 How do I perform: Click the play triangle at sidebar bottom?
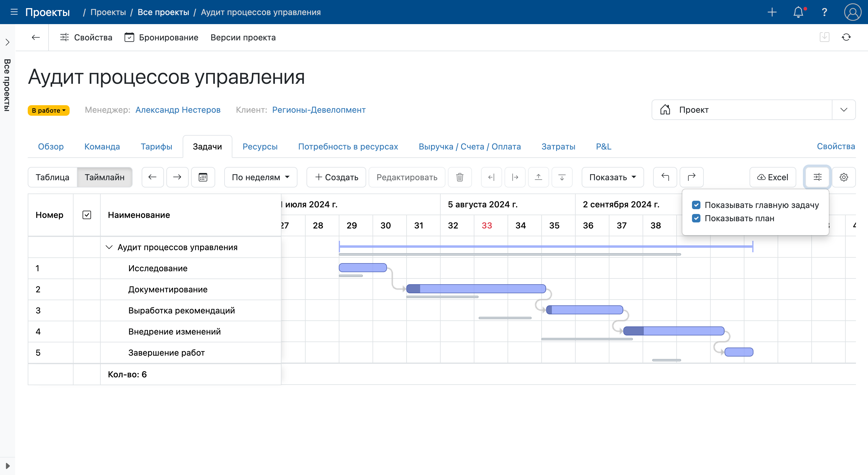click(x=8, y=466)
